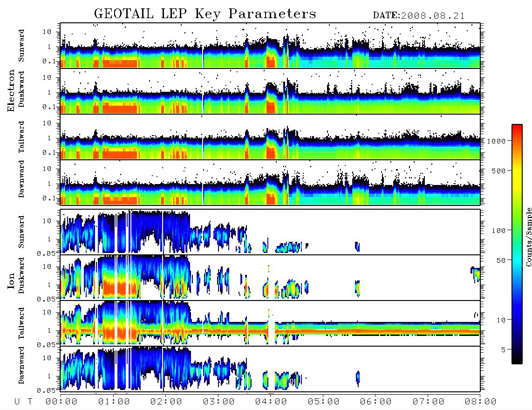Select the 08:00 time tick label

tap(481, 402)
